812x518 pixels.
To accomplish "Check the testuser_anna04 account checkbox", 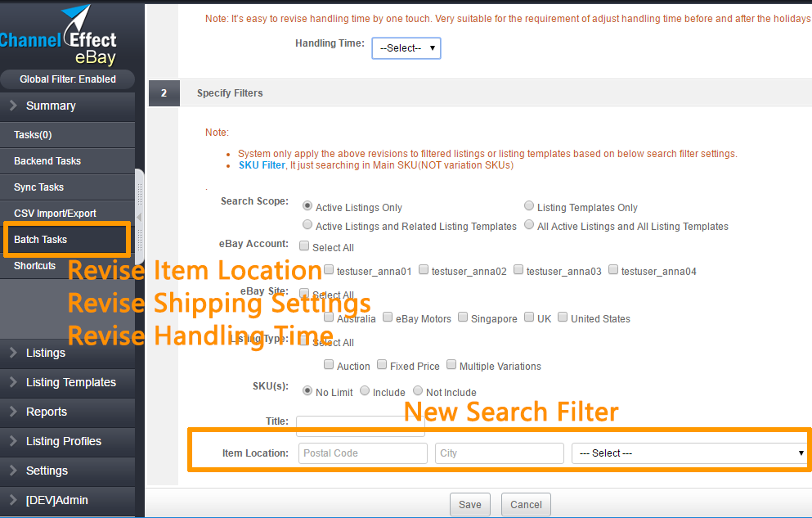I will (x=613, y=270).
